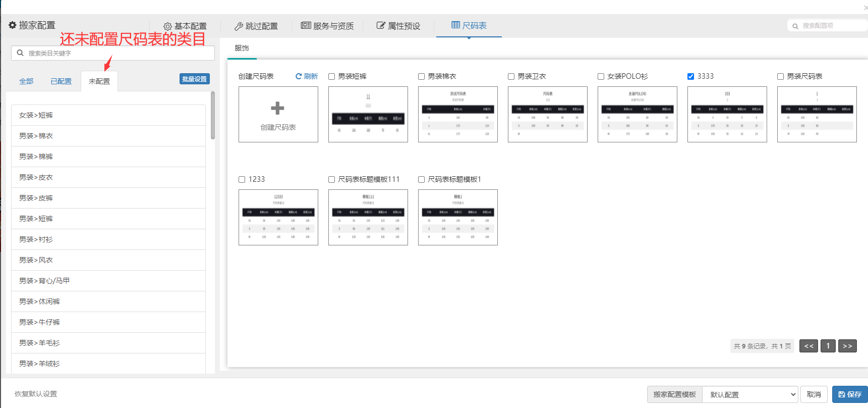The image size is (868, 408).
Task: Click the table icon beside 尺码表
Action: tap(455, 25)
